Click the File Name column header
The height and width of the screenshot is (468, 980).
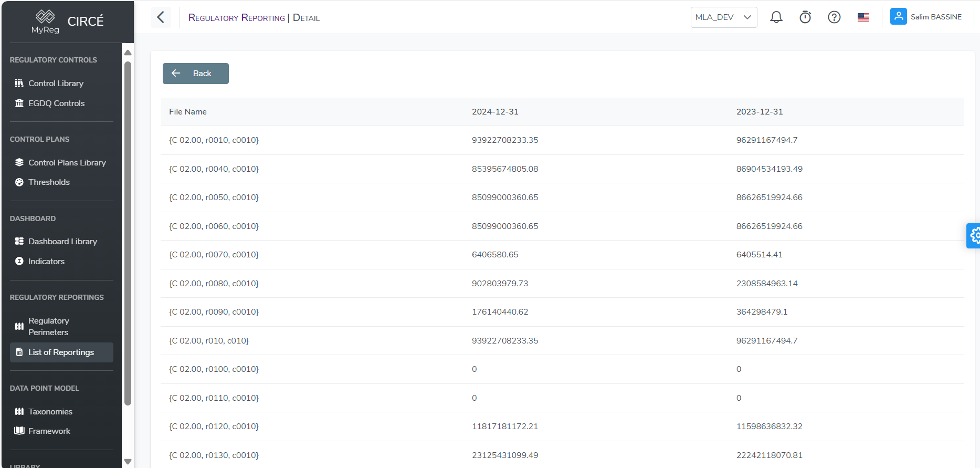[188, 112]
